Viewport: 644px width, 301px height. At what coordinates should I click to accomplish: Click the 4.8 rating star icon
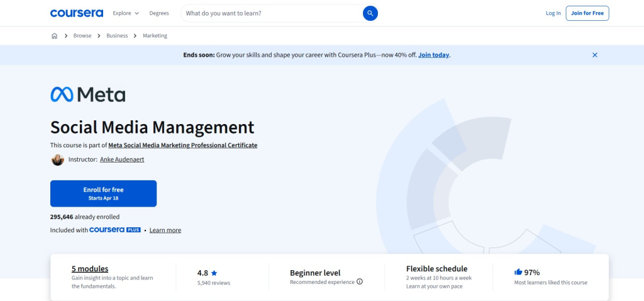(214, 273)
